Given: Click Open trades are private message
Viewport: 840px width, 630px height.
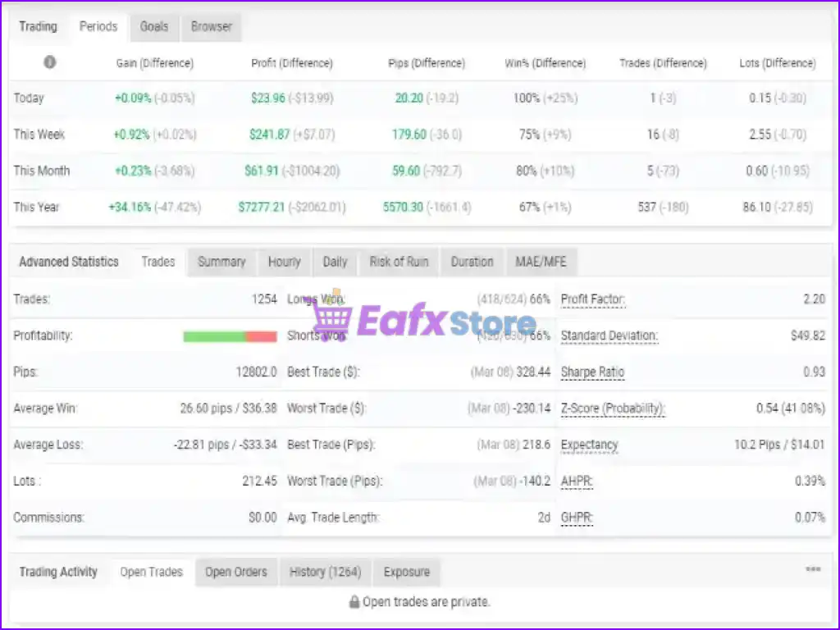Looking at the screenshot, I should [427, 602].
